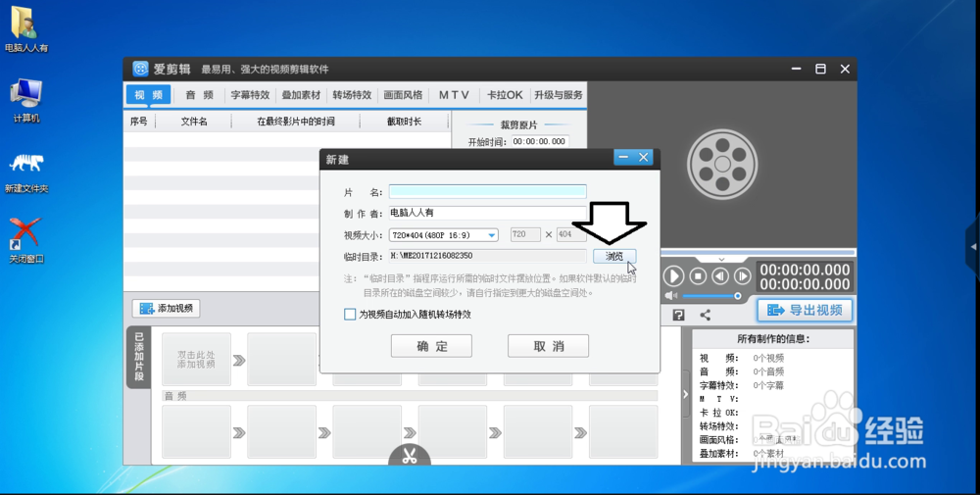Click the scissors cut icon at the bottom
Image resolution: width=980 pixels, height=495 pixels.
410,456
